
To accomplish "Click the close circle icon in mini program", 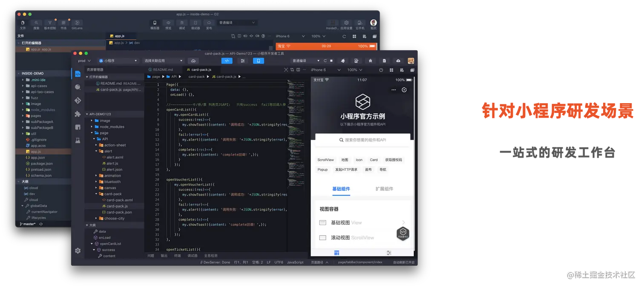I will [x=404, y=90].
